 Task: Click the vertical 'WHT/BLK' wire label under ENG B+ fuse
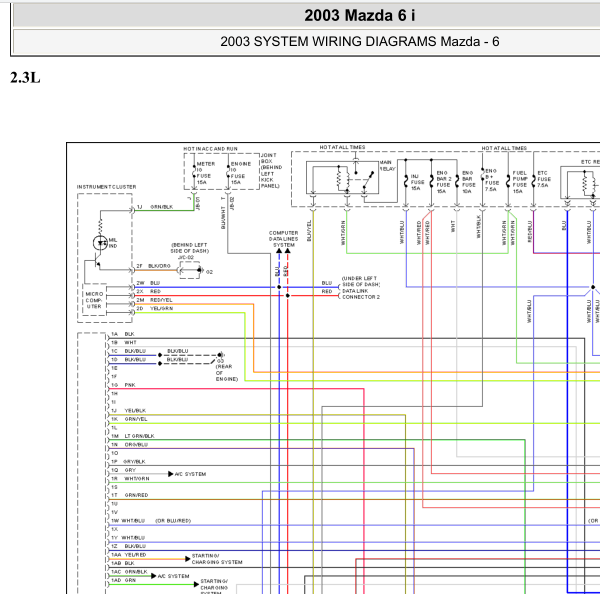(x=478, y=226)
